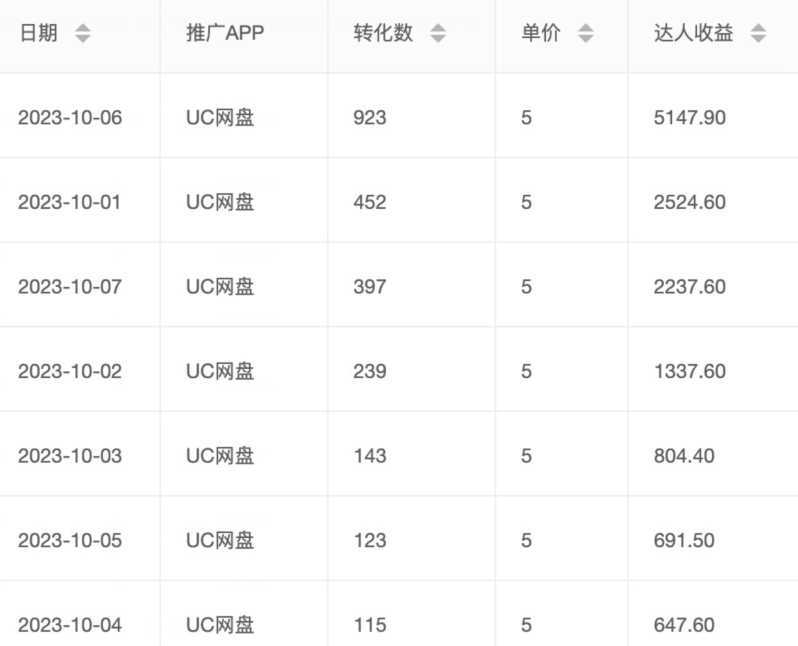Image resolution: width=798 pixels, height=646 pixels.
Task: Select the 691.50 earnings value
Action: 684,541
